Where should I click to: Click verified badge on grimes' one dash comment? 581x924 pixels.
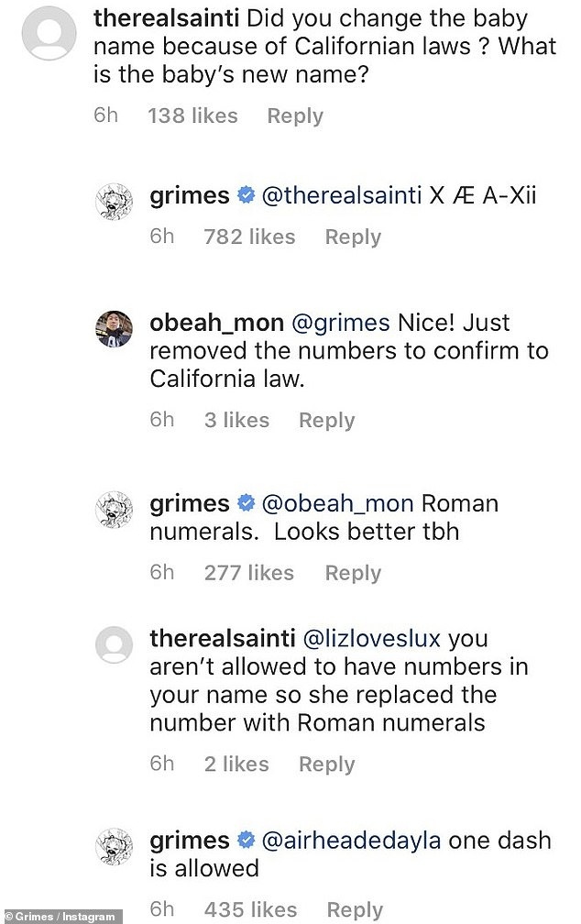pyautogui.click(x=245, y=840)
